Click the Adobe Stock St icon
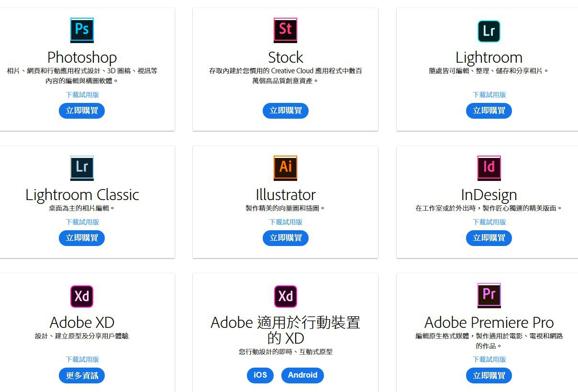This screenshot has height=392, width=578. (285, 30)
